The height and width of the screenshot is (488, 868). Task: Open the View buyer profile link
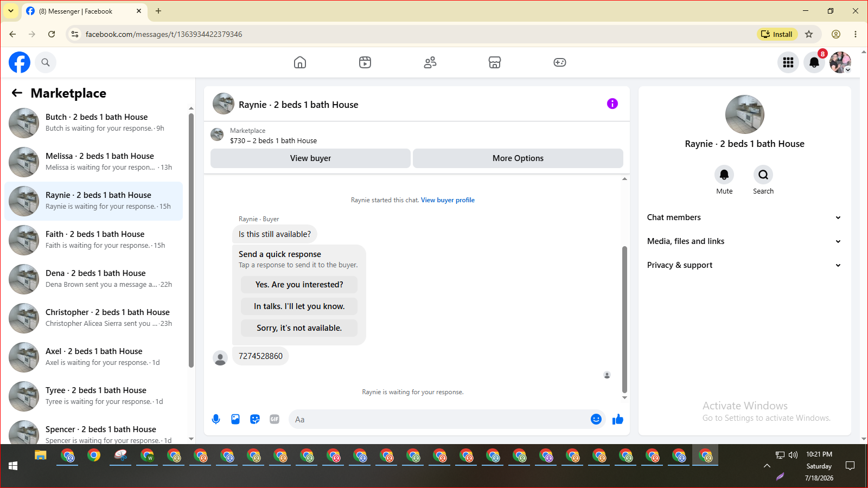pyautogui.click(x=448, y=200)
